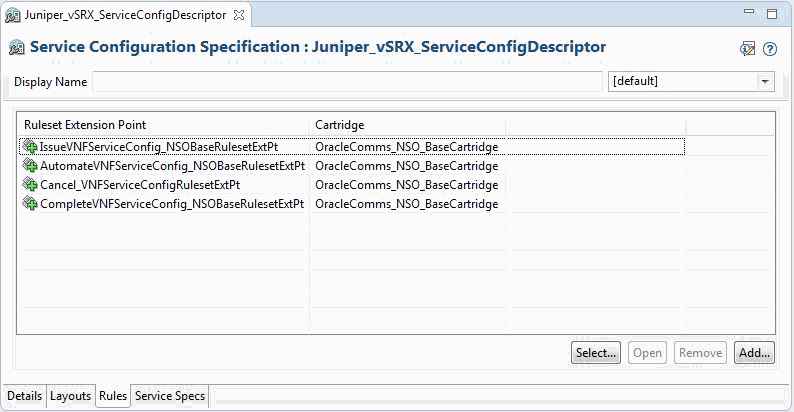Switch to the Details tab
This screenshot has width=794, height=412.
pos(24,396)
